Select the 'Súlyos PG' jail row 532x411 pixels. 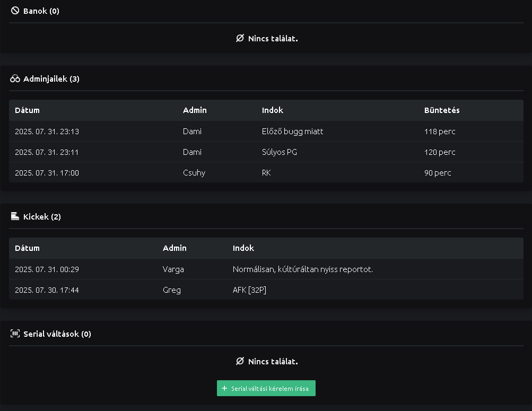point(266,152)
